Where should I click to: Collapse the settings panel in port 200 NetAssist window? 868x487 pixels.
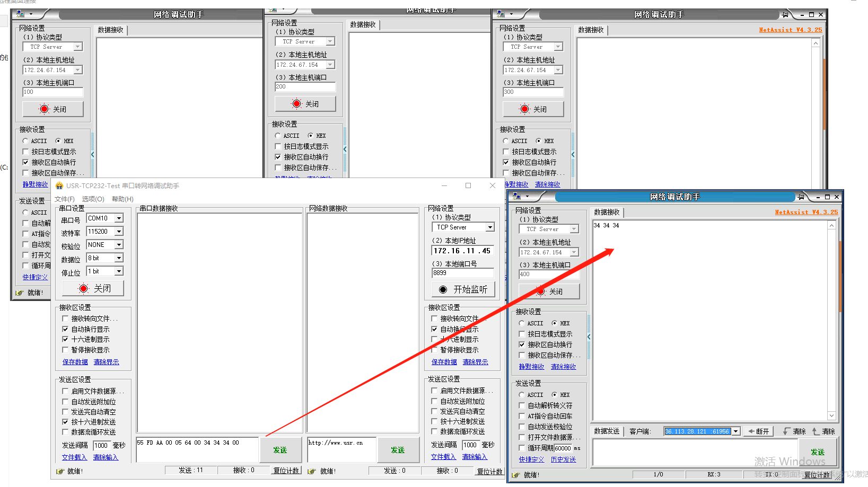[x=345, y=149]
